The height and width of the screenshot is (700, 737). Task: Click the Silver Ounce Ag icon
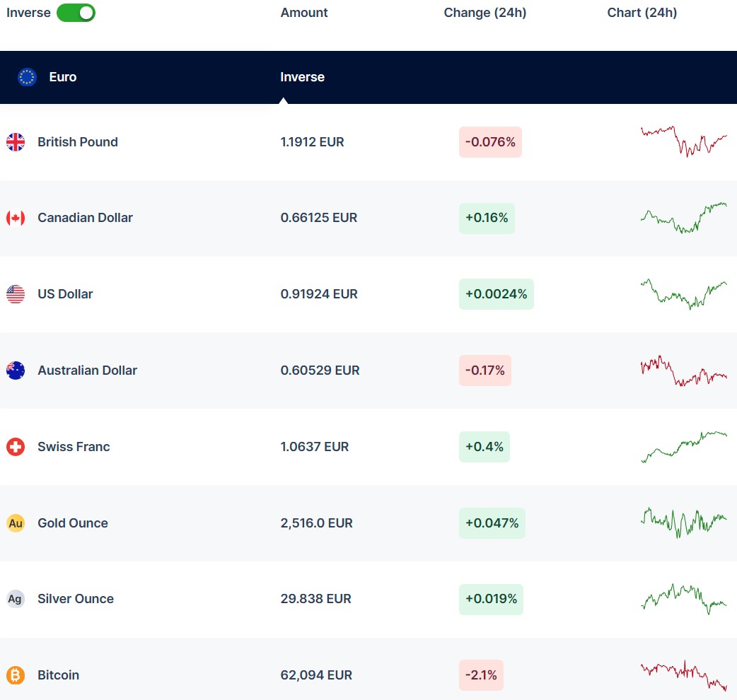tap(16, 599)
